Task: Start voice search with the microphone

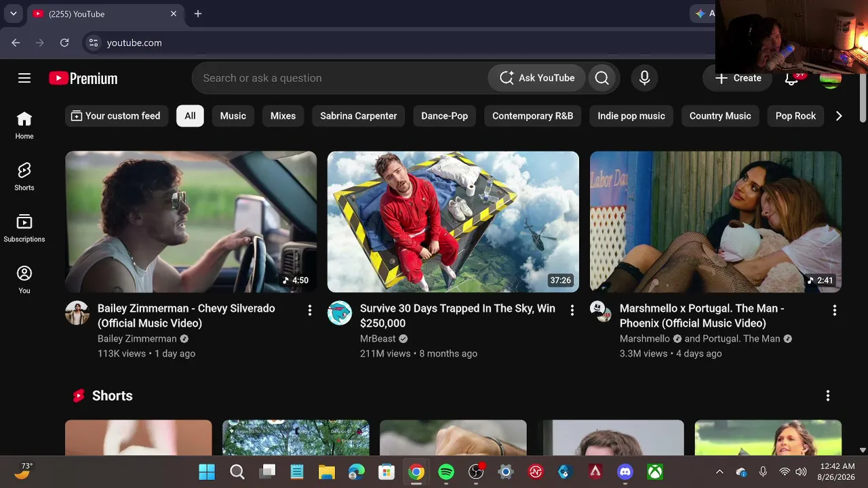Action: click(x=644, y=78)
